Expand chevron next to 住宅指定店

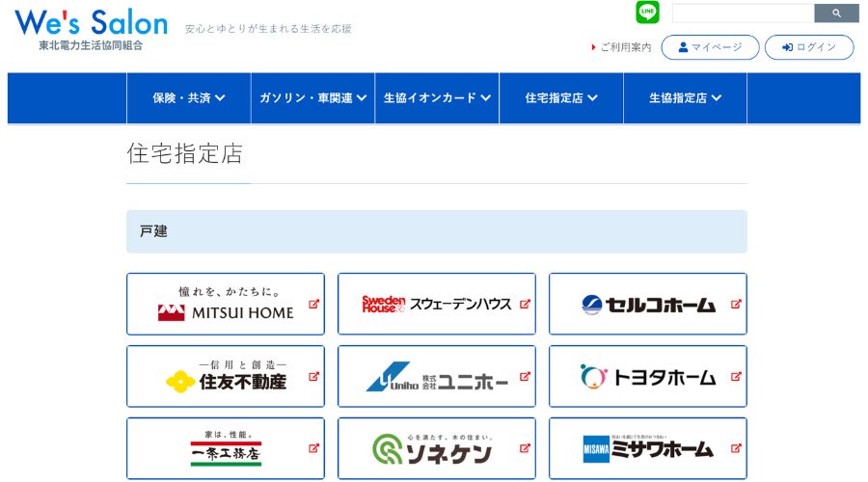tap(592, 98)
